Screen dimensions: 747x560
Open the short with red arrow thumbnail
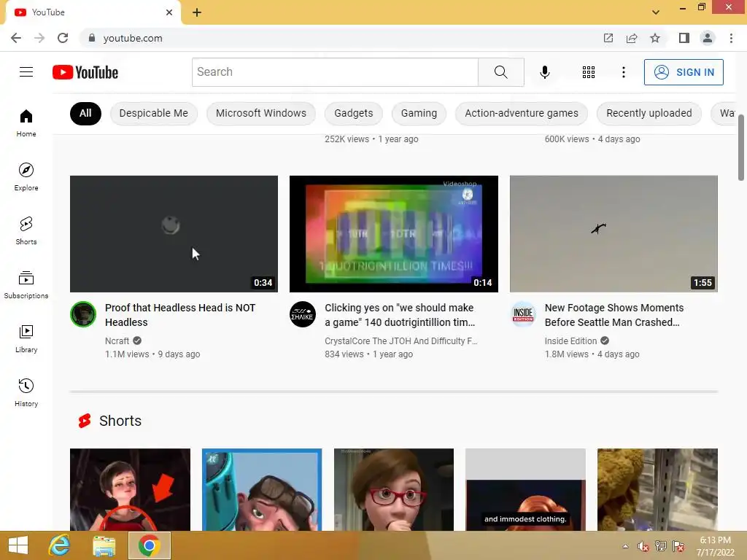(130, 489)
